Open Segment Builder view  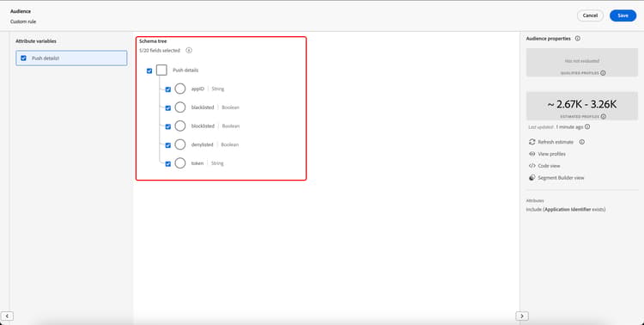(561, 178)
